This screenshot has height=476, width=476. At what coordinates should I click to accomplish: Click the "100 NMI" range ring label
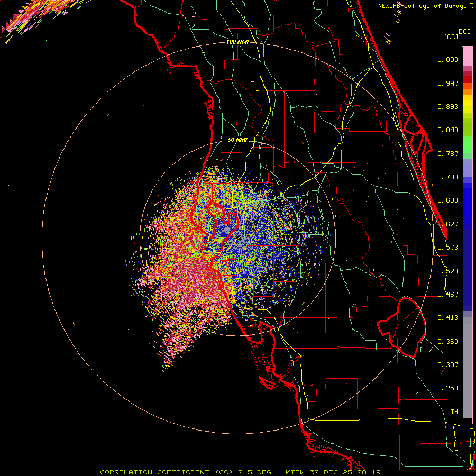coord(237,42)
